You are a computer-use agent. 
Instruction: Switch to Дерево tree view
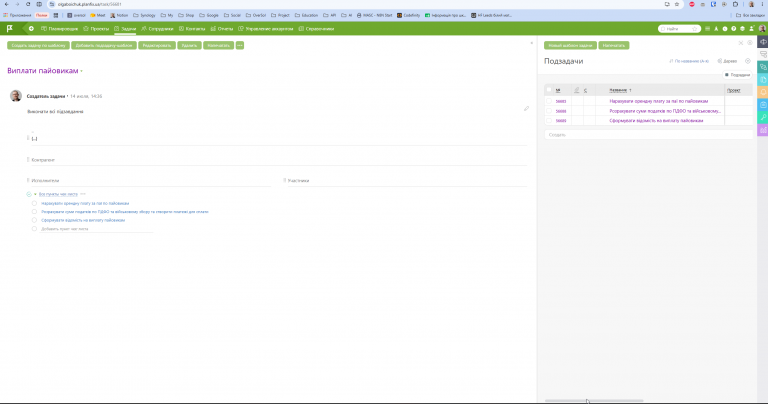tap(727, 61)
